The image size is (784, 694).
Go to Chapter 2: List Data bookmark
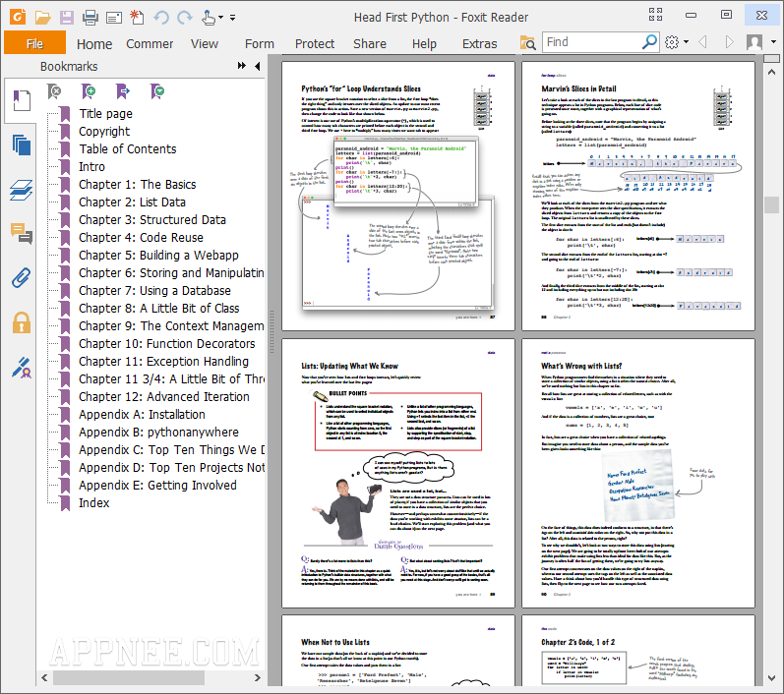click(x=132, y=202)
